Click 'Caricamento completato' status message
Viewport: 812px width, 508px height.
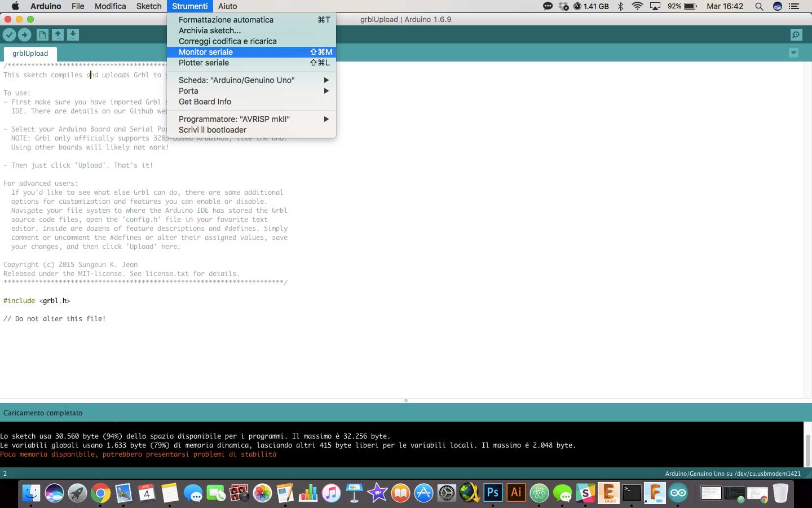point(43,413)
